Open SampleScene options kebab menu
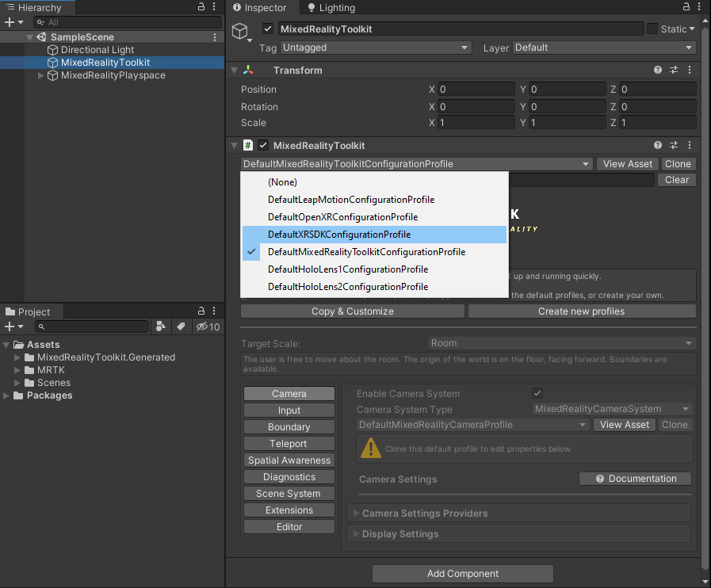The height and width of the screenshot is (588, 711). pyautogui.click(x=215, y=37)
